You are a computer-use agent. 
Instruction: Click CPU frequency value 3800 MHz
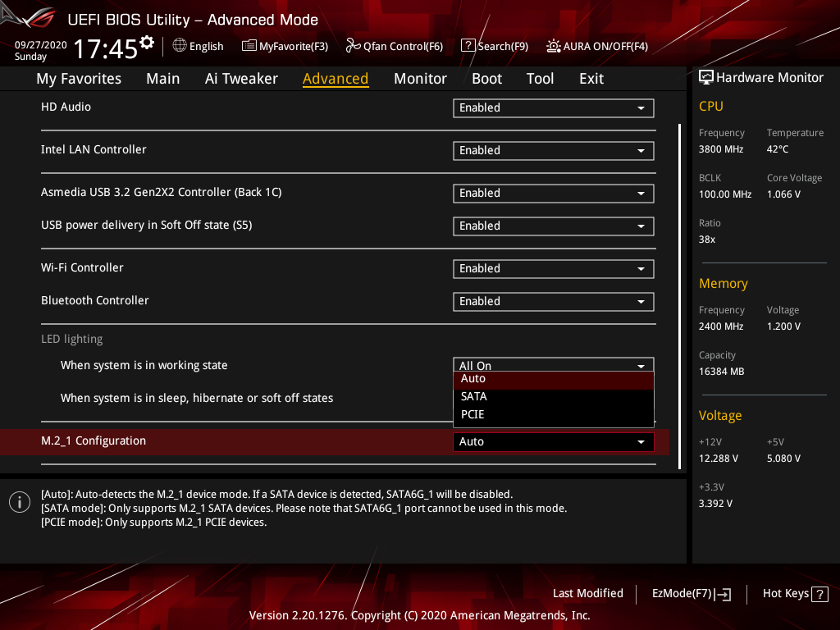[721, 149]
